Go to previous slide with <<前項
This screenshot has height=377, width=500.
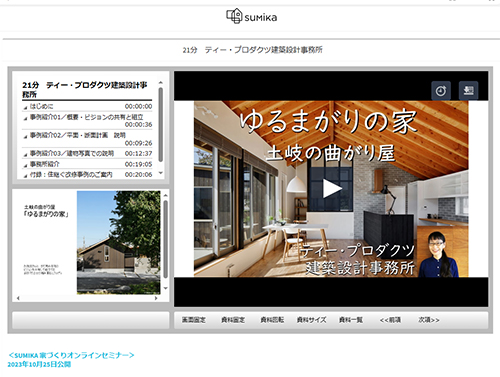click(x=390, y=320)
